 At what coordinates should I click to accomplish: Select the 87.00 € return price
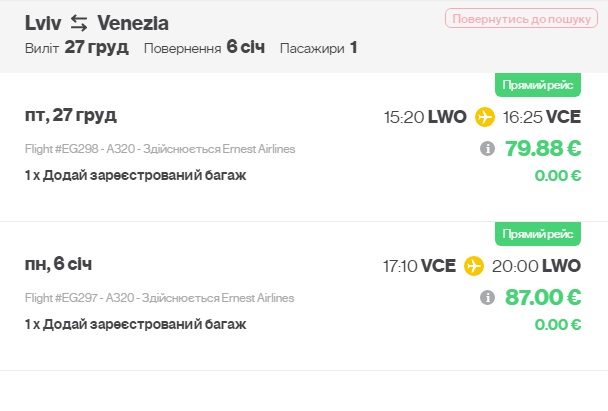point(544,298)
